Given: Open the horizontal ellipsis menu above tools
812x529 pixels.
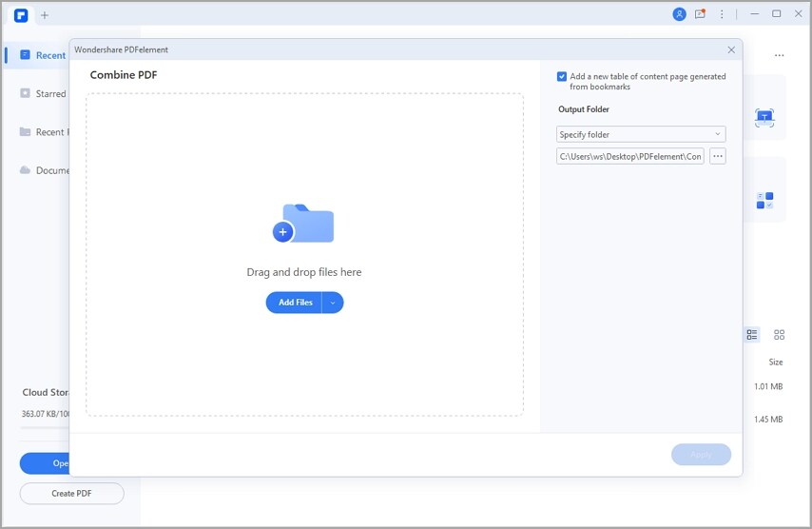Looking at the screenshot, I should click(779, 55).
